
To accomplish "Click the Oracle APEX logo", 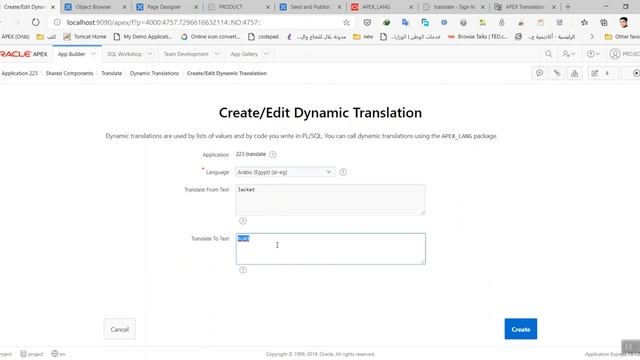I will coord(24,54).
